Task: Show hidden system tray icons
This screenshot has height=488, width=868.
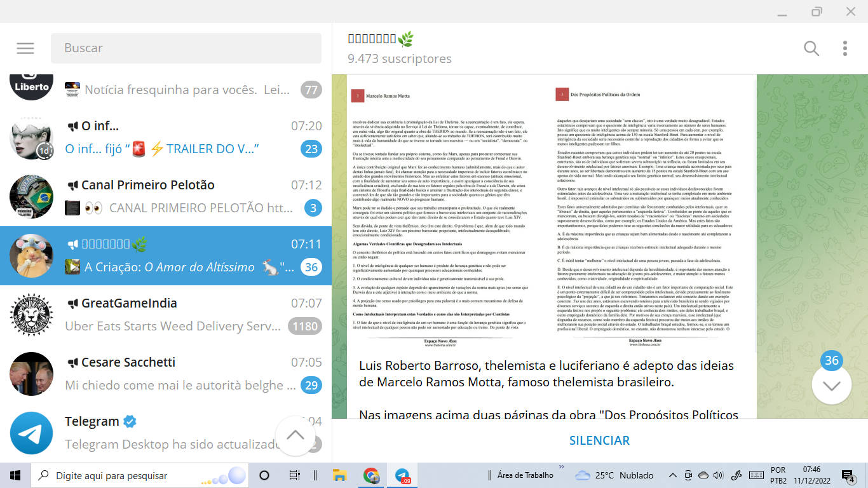Action: (x=673, y=475)
